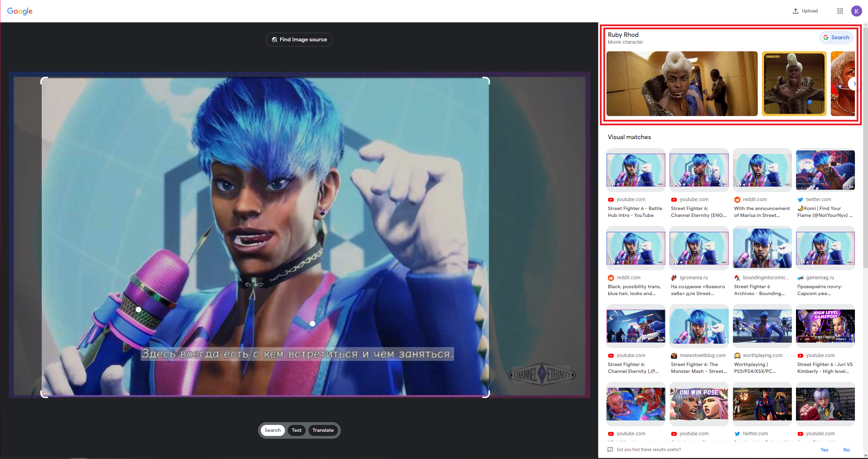Screen dimensions: 868x459
Task: Click Google G icon in Search button
Action: click(826, 38)
